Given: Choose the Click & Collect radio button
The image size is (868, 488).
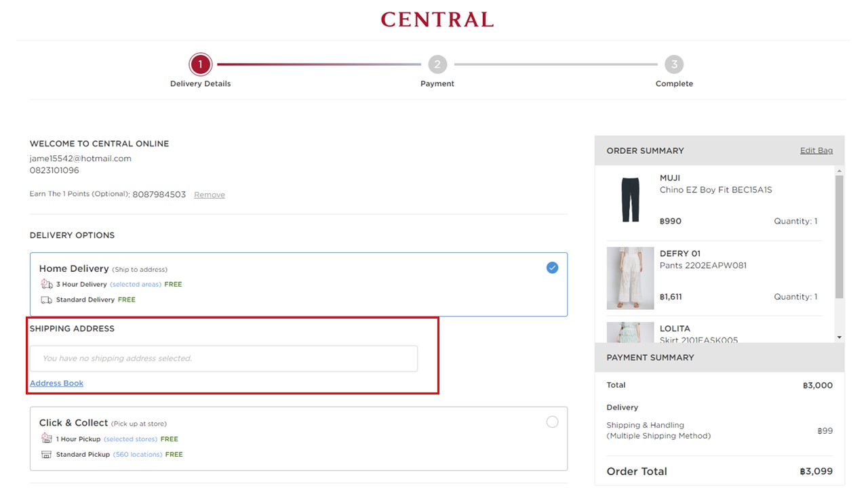Looking at the screenshot, I should pos(552,422).
